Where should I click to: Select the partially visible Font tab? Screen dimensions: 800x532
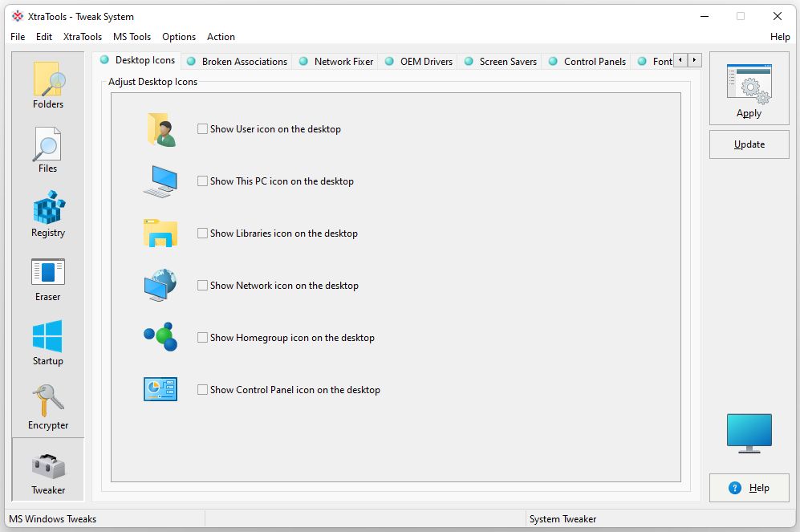pos(654,62)
